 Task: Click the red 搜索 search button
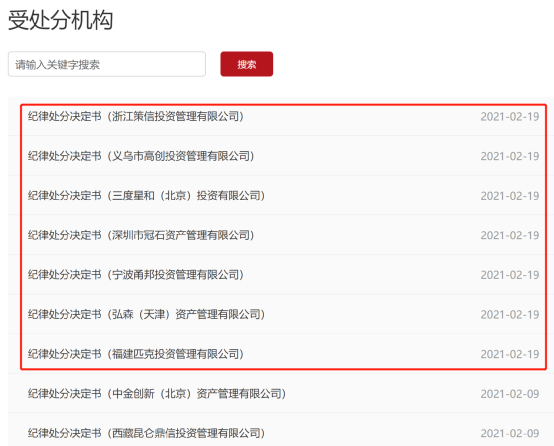pos(247,64)
